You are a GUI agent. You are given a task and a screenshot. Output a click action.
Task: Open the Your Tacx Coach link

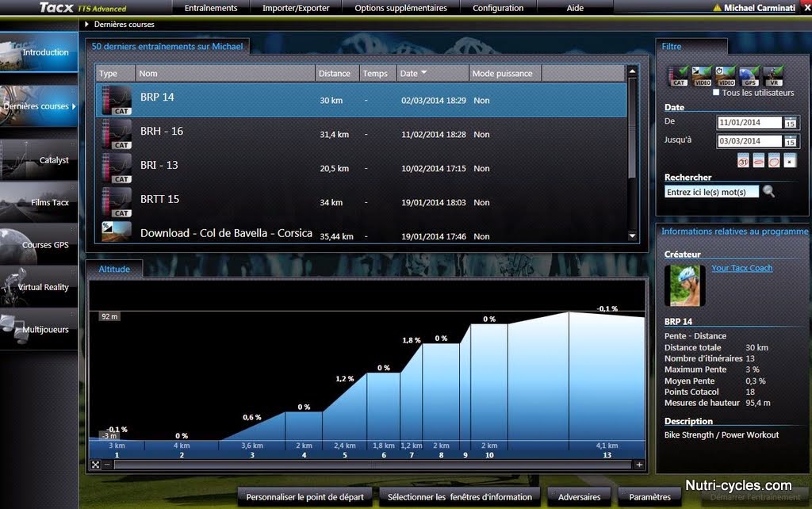741,268
